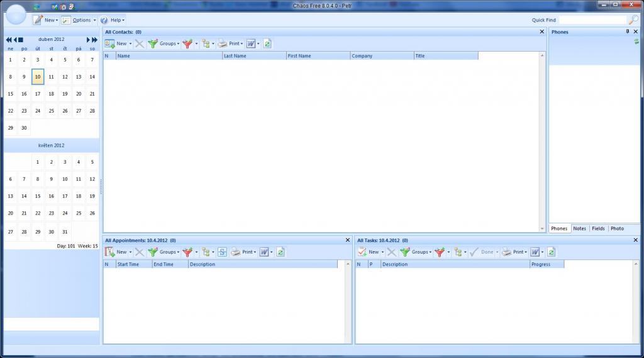This screenshot has width=644, height=358.
Task: Switch to the Phones tab
Action: [559, 228]
